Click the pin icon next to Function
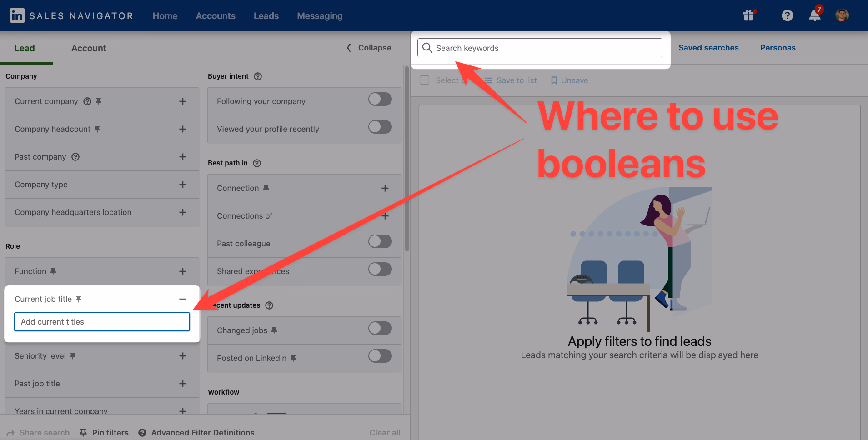Viewport: 868px width, 440px height. 53,271
